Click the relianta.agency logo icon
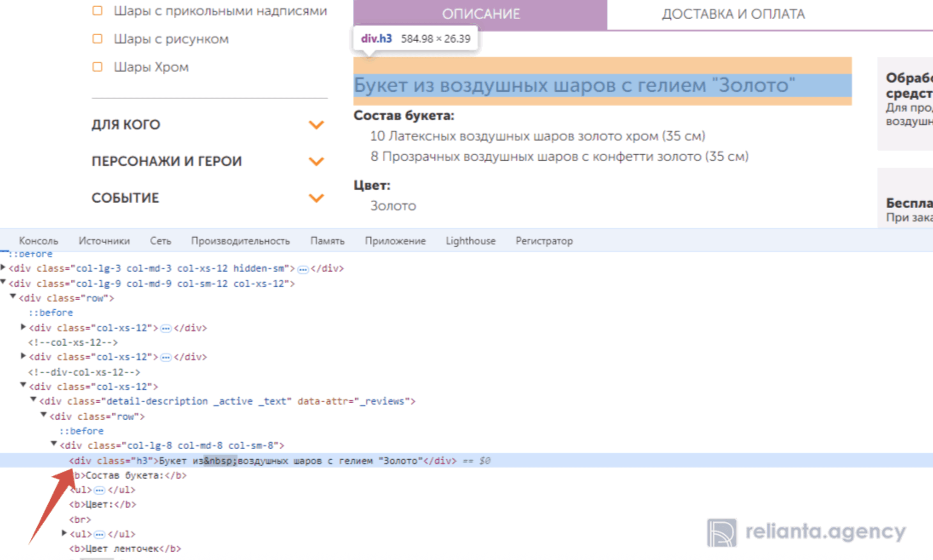The width and height of the screenshot is (933, 560). [x=721, y=532]
